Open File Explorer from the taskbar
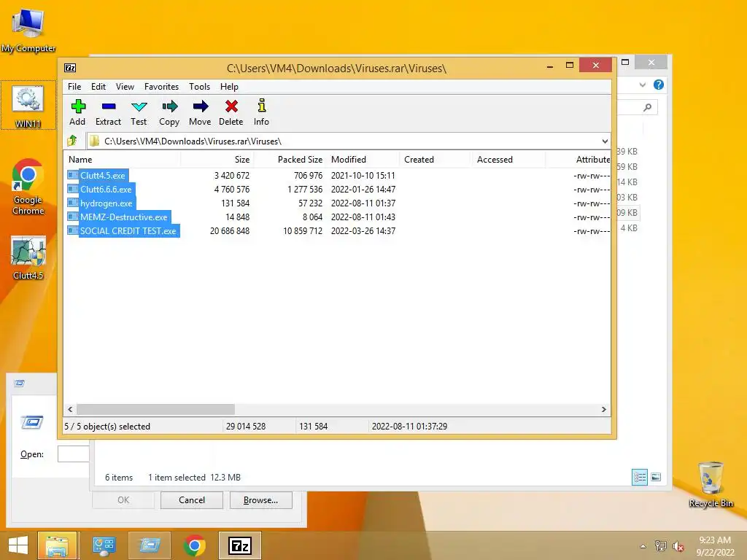Screen dimensions: 747x560 tap(57, 545)
